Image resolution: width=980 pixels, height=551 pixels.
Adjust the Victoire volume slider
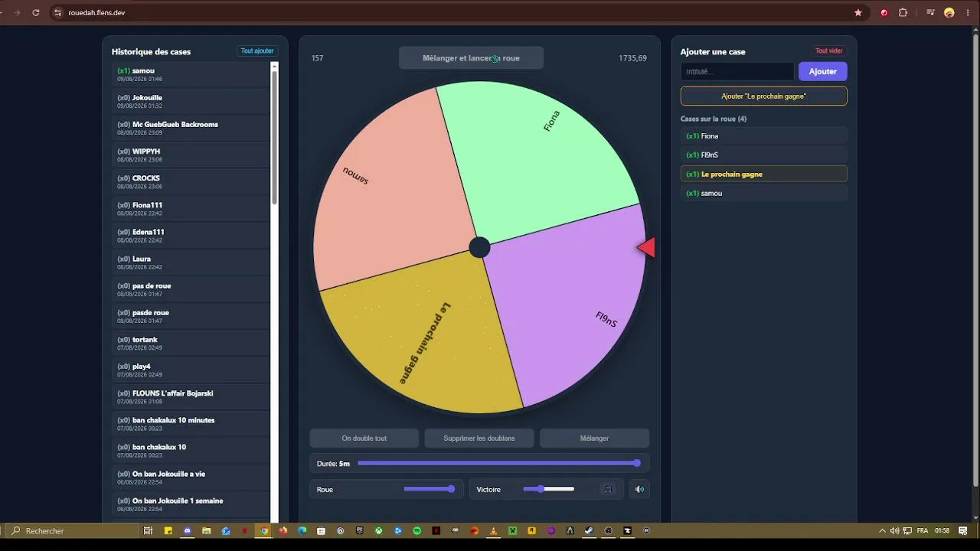click(549, 489)
